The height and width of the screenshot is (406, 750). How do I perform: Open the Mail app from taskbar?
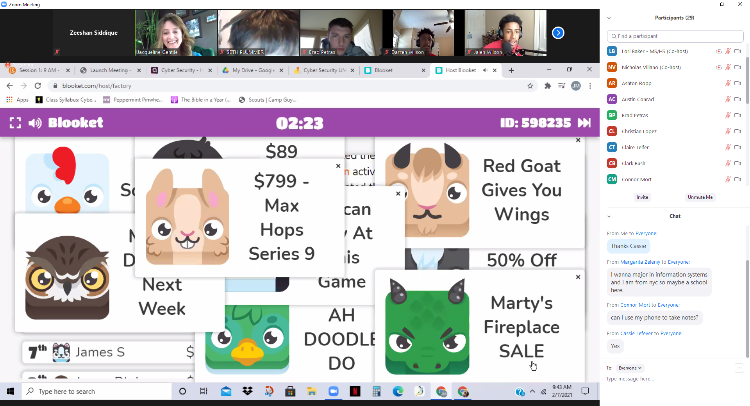click(x=226, y=392)
